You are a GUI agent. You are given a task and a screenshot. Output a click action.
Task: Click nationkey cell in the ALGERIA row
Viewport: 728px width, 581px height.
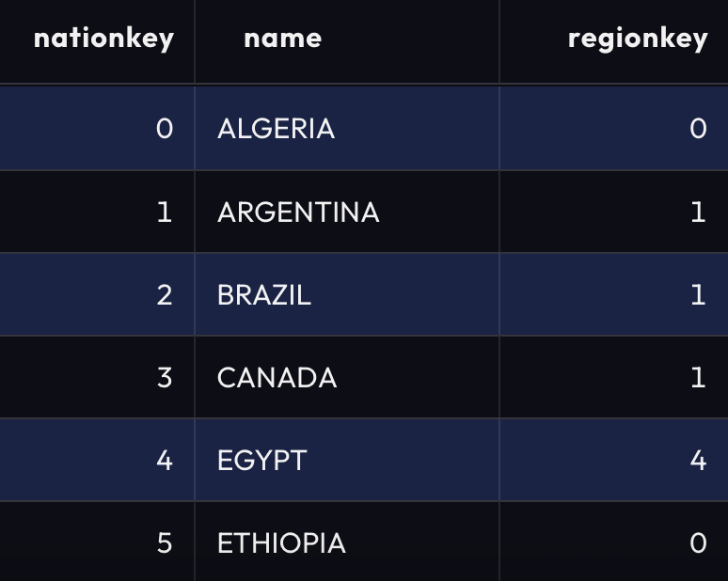click(x=165, y=128)
